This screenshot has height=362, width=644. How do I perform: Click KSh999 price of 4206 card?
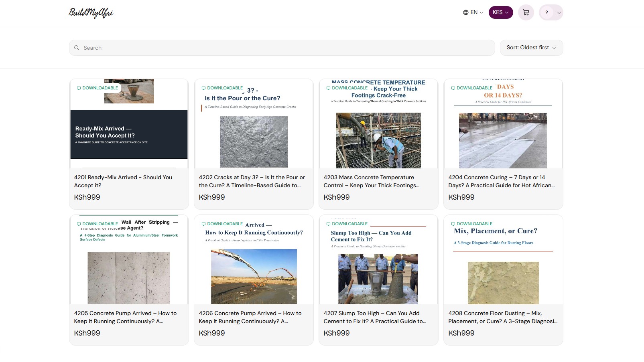coord(212,333)
